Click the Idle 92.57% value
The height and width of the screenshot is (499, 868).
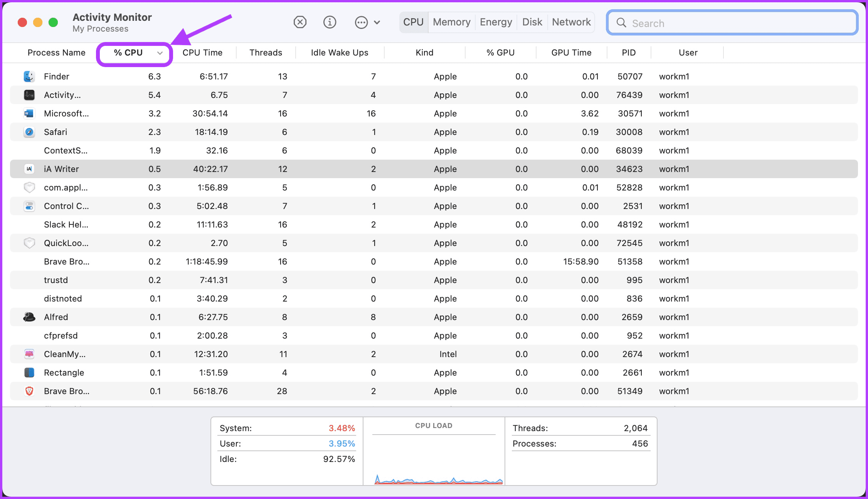(x=339, y=459)
